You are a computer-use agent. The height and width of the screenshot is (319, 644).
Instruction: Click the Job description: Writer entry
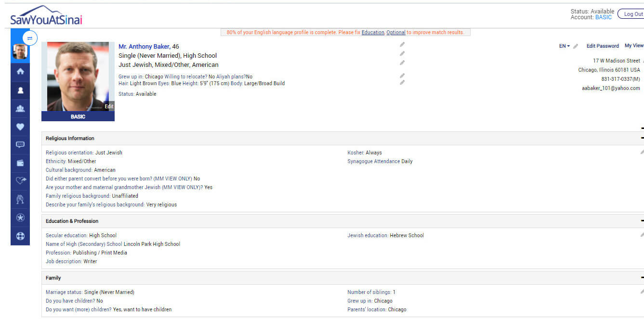[71, 262]
